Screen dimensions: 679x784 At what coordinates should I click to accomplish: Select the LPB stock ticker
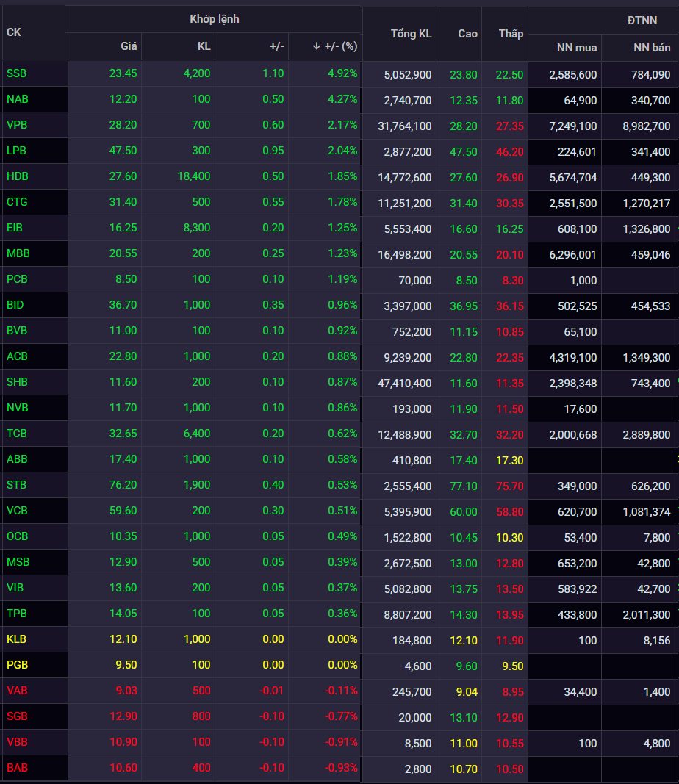16,151
